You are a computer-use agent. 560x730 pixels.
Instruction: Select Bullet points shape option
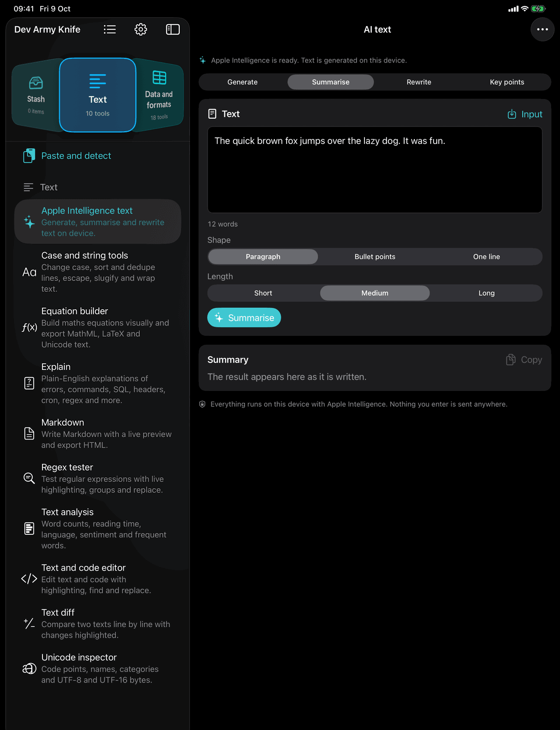pyautogui.click(x=375, y=257)
